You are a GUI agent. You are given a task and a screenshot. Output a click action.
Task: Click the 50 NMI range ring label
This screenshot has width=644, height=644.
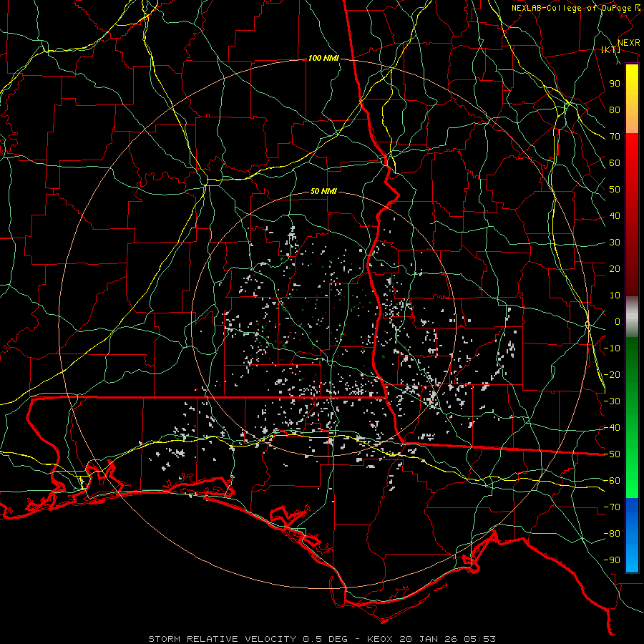coord(323,191)
